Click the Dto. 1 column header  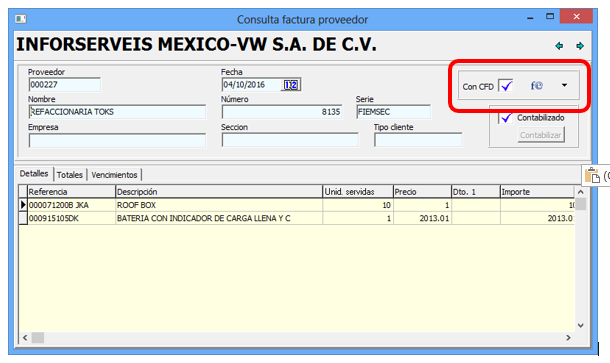475,192
